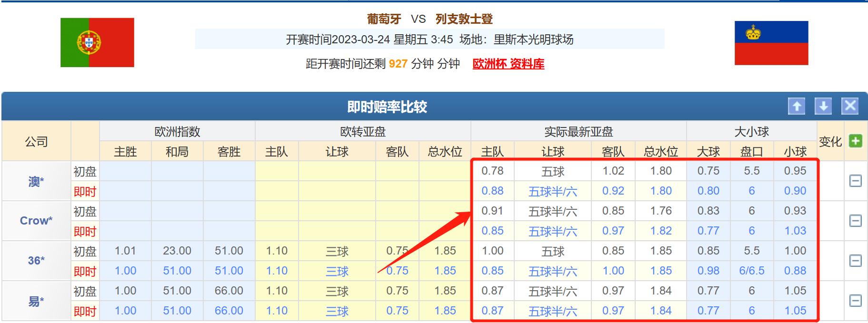
Task: Collapse the 36* company row
Action: tap(856, 261)
